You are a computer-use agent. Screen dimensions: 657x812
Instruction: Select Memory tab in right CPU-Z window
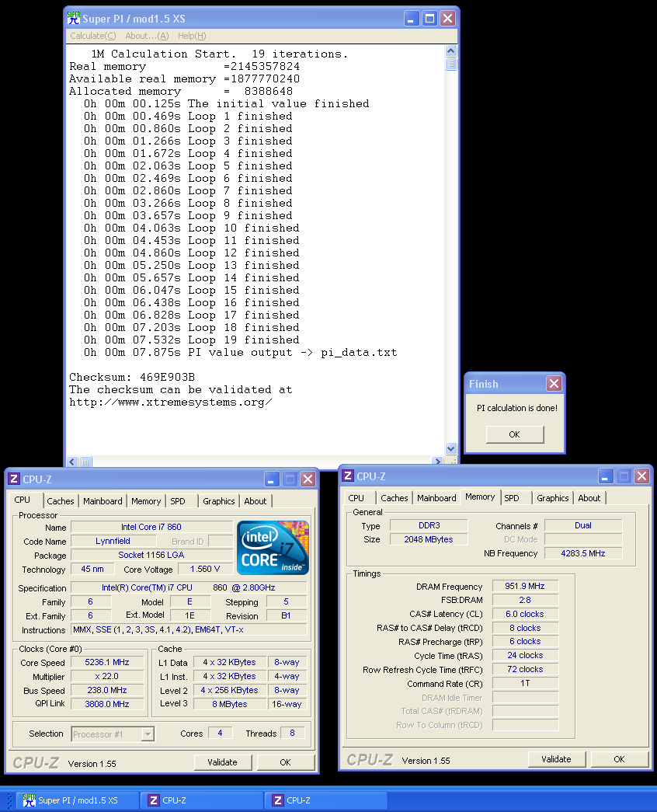480,497
